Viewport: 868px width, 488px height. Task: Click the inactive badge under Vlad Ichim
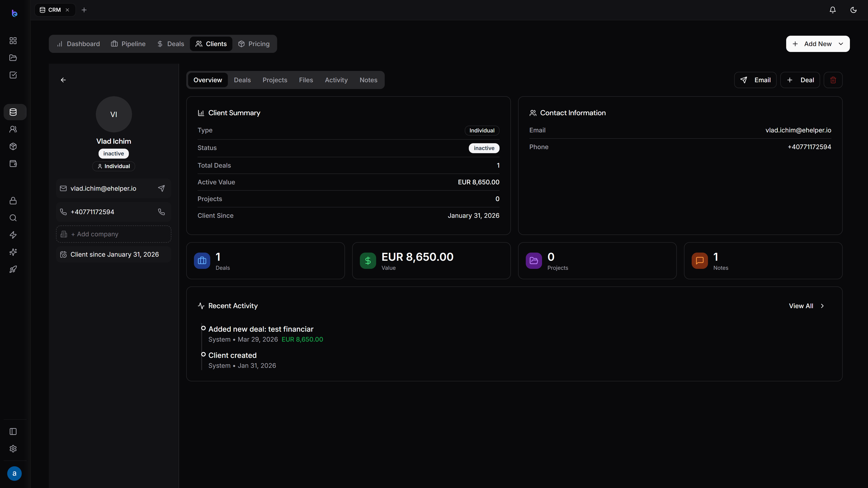click(x=113, y=154)
